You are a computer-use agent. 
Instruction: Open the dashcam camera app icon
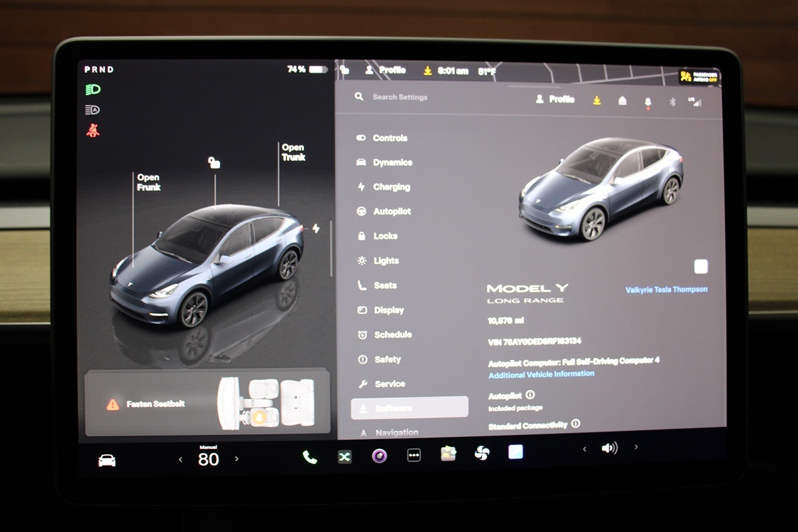[x=379, y=456]
